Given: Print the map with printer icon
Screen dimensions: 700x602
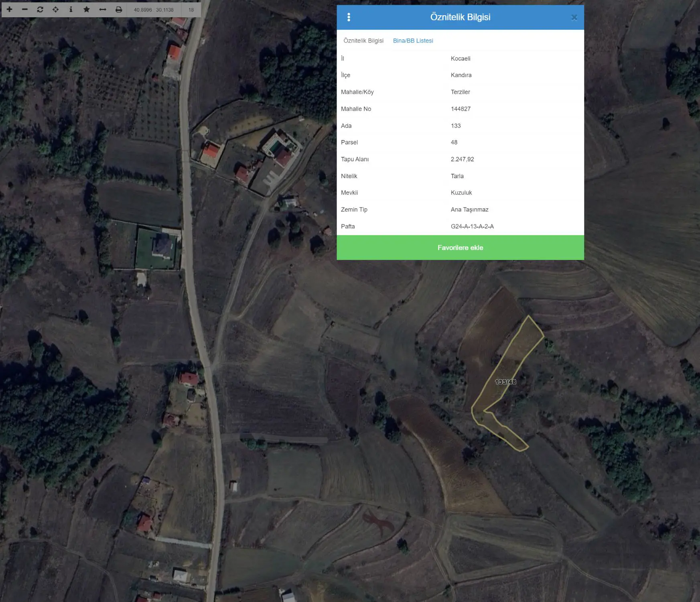Looking at the screenshot, I should [119, 9].
